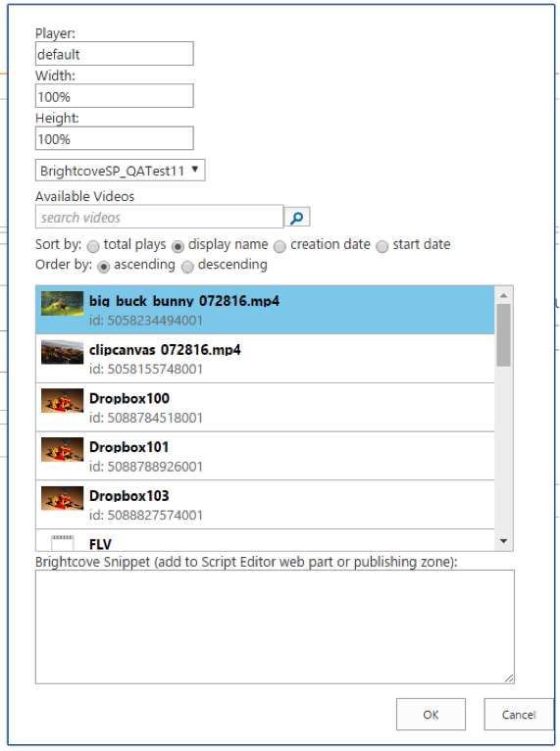Click into the search videos field

(159, 217)
